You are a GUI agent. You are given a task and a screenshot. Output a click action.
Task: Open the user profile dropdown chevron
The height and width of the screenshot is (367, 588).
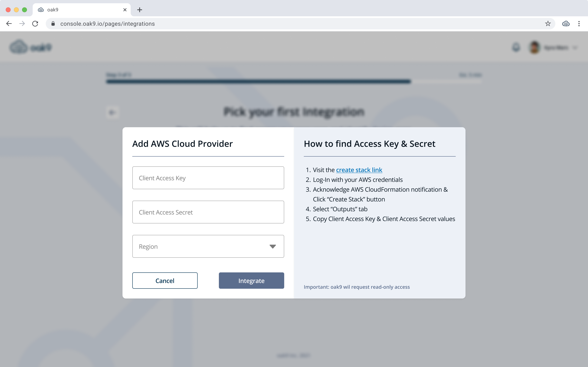(575, 48)
